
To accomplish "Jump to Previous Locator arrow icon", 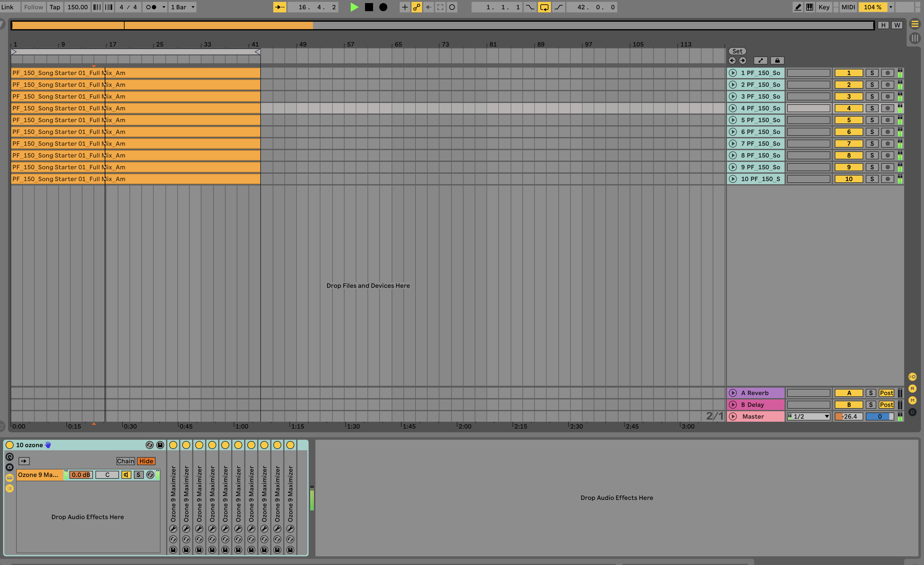I will click(x=732, y=60).
